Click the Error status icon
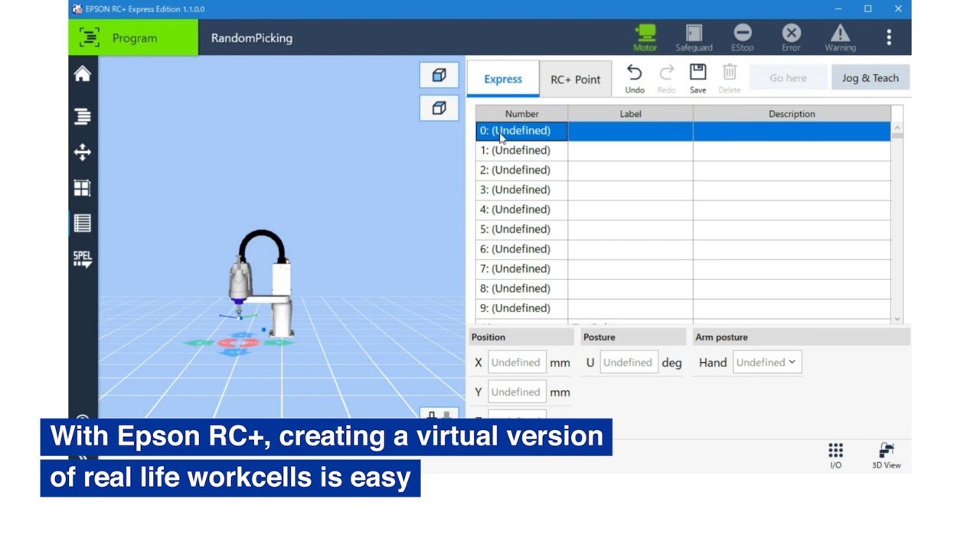Image resolution: width=980 pixels, height=551 pixels. click(791, 37)
